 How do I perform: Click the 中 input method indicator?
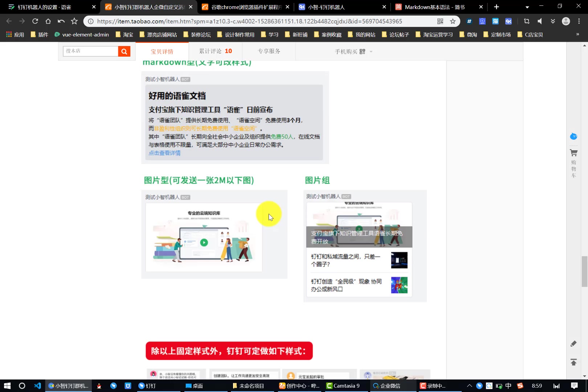[508, 386]
